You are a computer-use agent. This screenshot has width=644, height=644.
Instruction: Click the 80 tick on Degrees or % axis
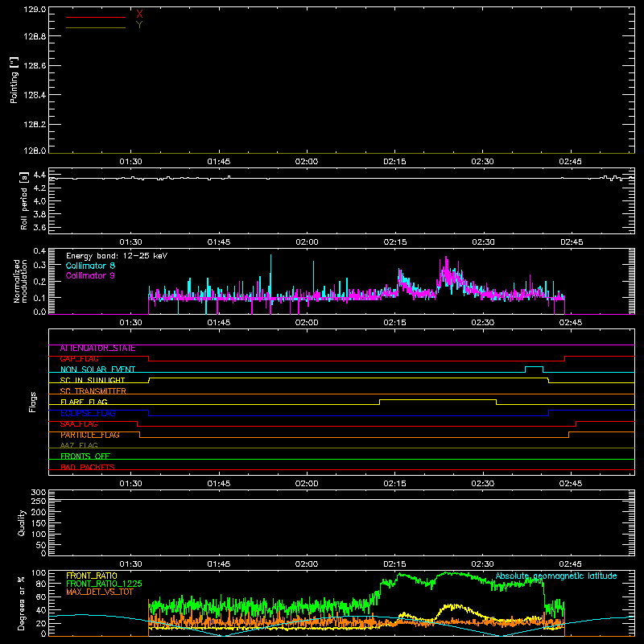point(42,584)
